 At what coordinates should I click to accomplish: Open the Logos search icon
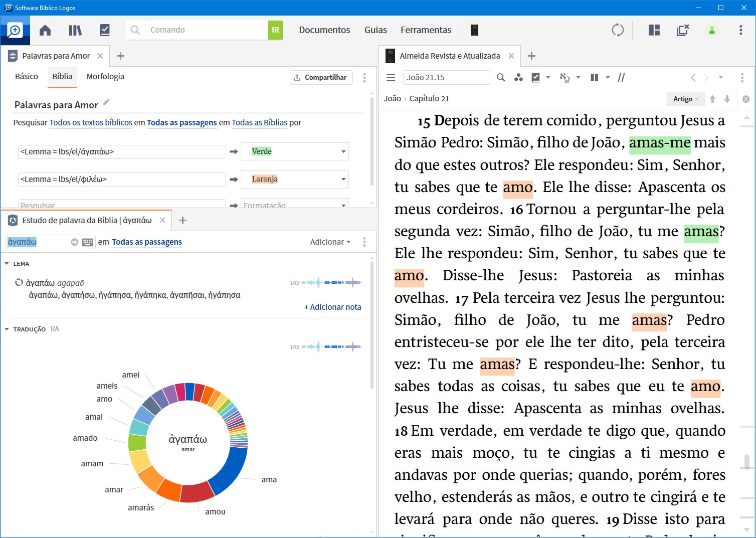(15, 30)
